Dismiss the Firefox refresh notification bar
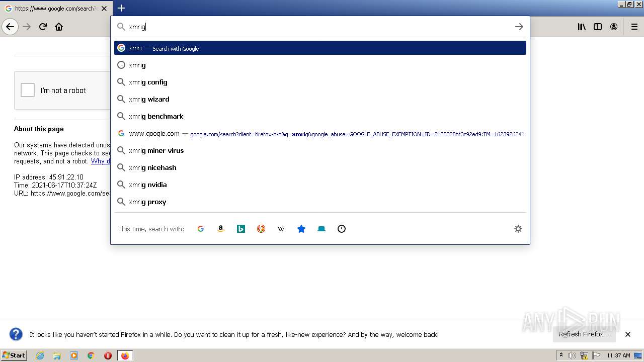The height and width of the screenshot is (362, 644). click(628, 334)
